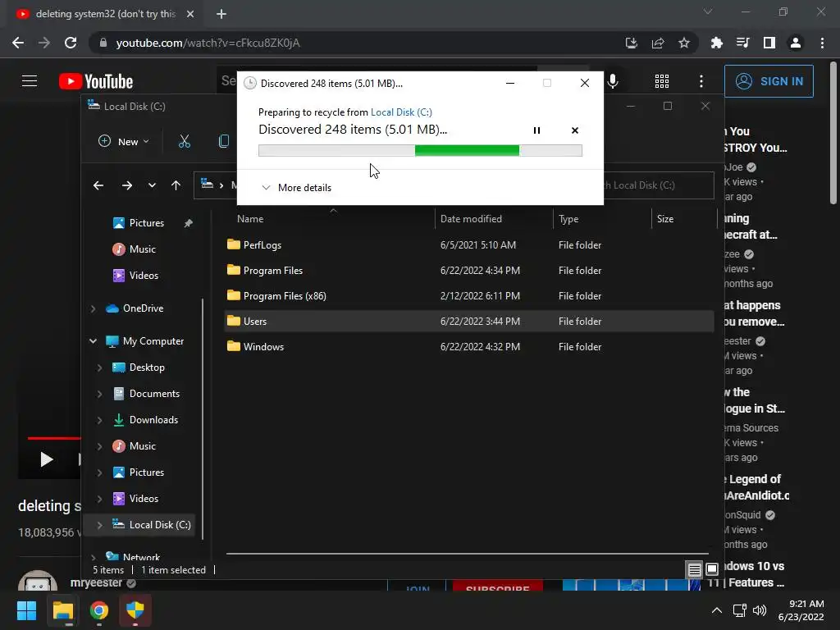Click the Search Local Disk (C:) field
Image resolution: width=840 pixels, height=630 pixels.
point(659,185)
